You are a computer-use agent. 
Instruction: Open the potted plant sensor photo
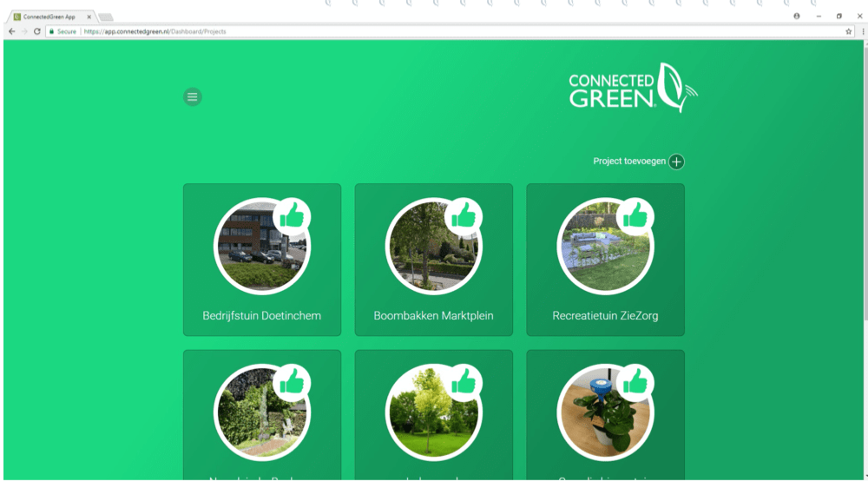click(x=605, y=412)
